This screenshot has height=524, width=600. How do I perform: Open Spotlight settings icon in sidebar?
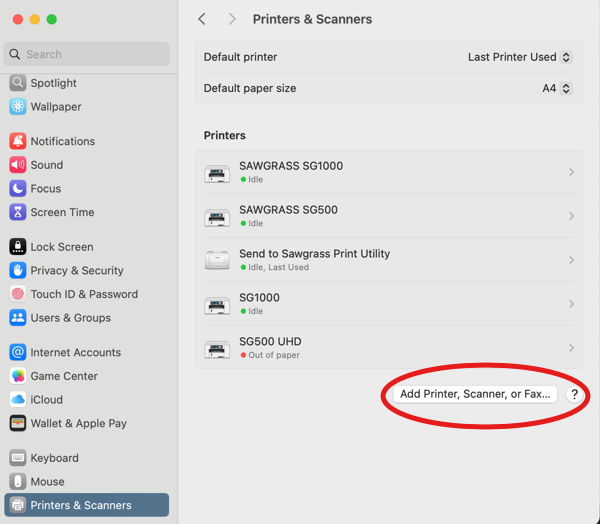[x=18, y=83]
